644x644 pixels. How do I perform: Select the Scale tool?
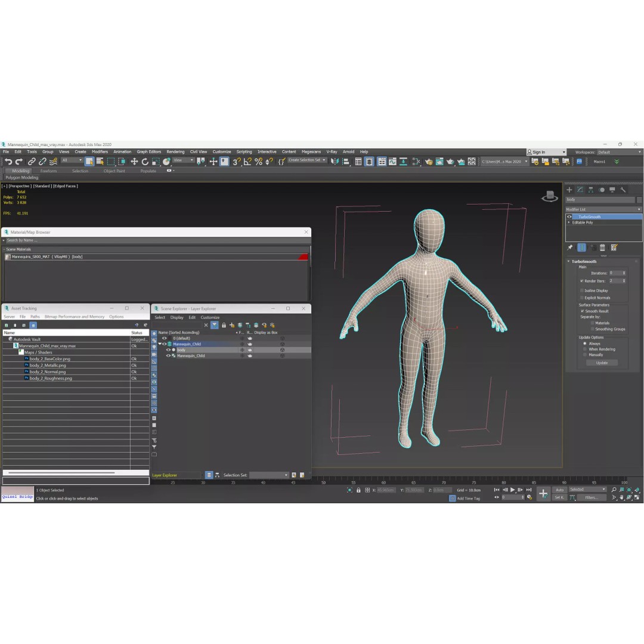155,162
